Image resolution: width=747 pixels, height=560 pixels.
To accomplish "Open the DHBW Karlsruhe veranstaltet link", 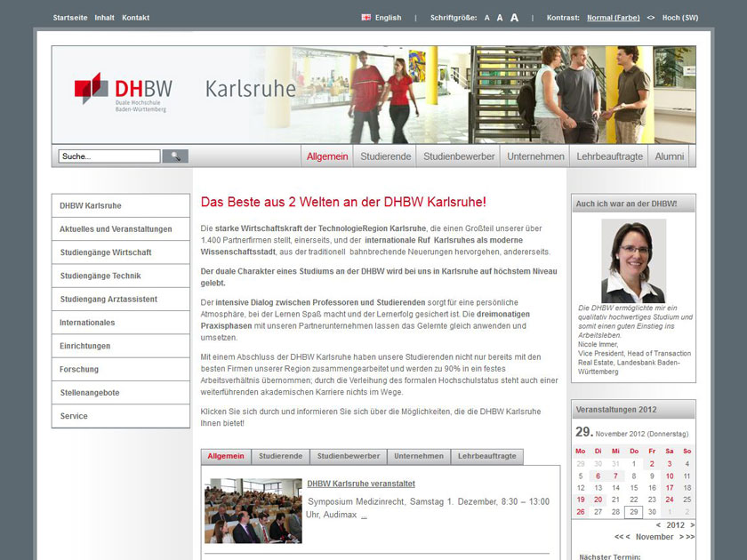I will click(x=361, y=484).
